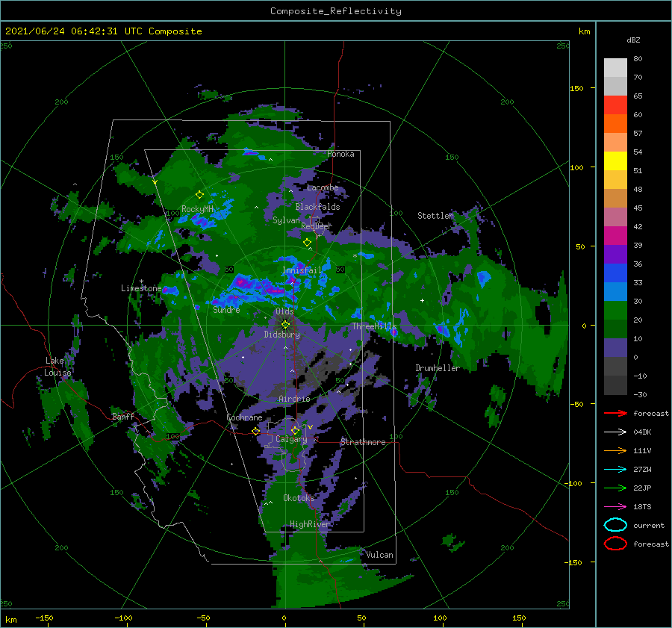This screenshot has width=672, height=628.
Task: Select the yellow swatch in dBZ scale
Action: (615, 161)
